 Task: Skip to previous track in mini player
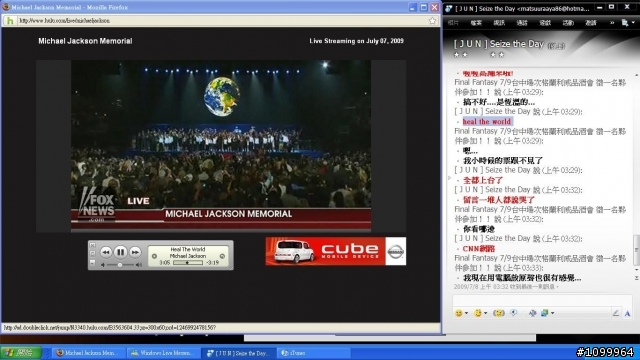(106, 252)
